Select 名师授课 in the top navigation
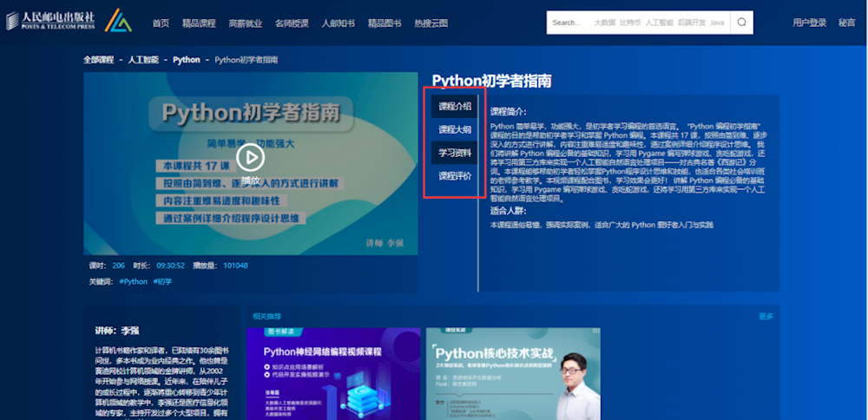This screenshot has height=420, width=868. tap(292, 23)
